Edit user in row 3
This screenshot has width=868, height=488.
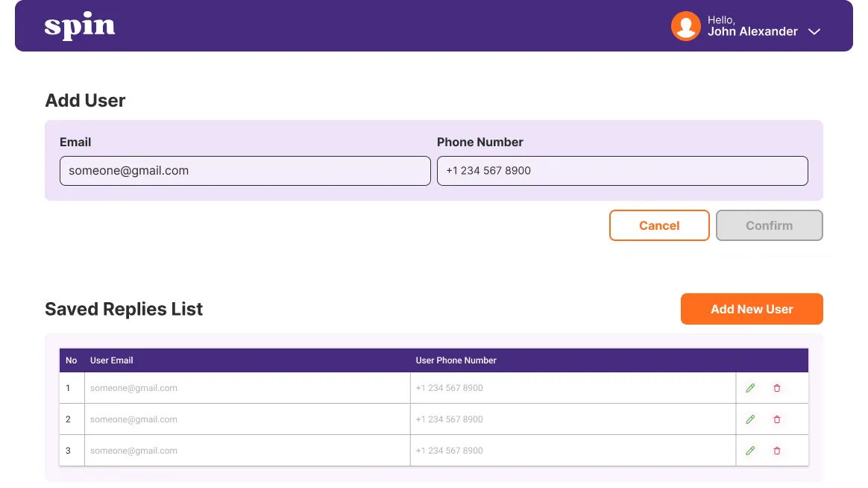(x=750, y=451)
